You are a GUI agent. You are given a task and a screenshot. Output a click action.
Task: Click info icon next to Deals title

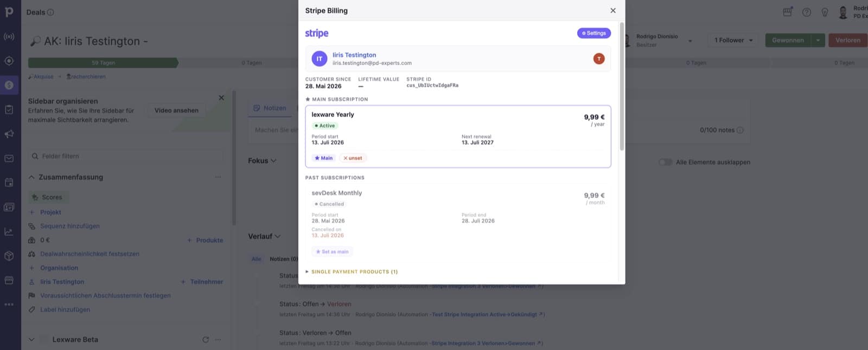(50, 12)
